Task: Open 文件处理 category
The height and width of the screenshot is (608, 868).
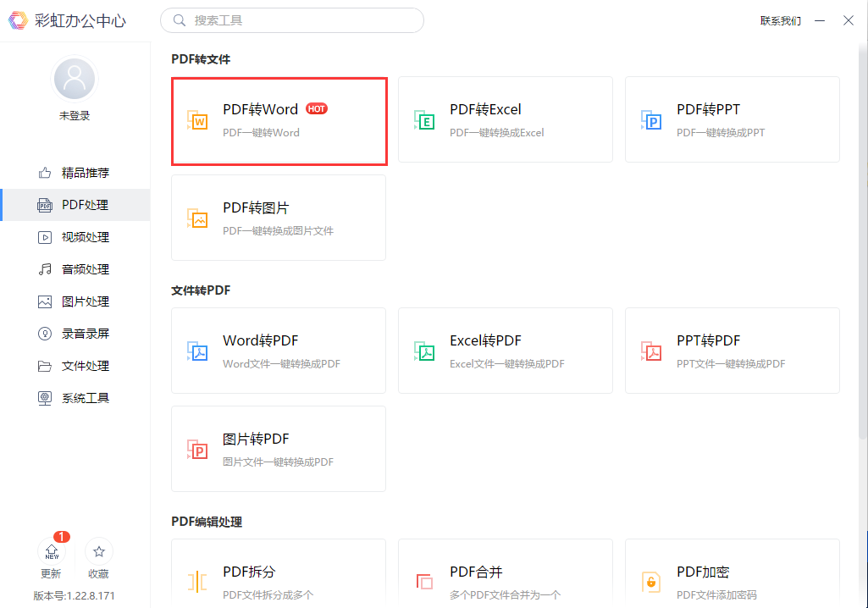Action: (x=75, y=366)
